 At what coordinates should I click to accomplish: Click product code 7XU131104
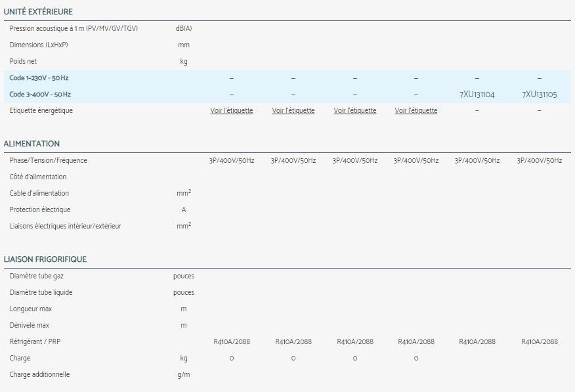pos(477,95)
